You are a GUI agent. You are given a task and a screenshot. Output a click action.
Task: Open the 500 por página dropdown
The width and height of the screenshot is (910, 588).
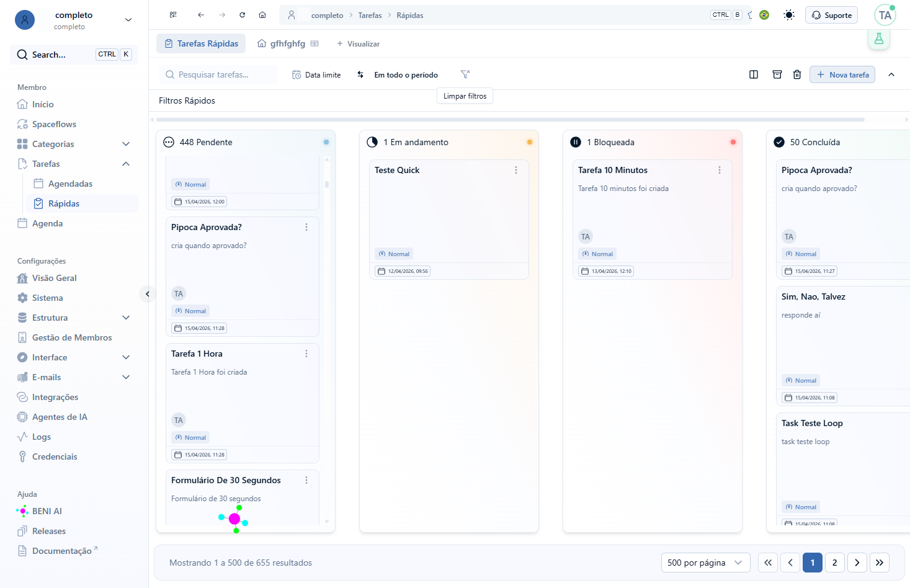pyautogui.click(x=706, y=563)
